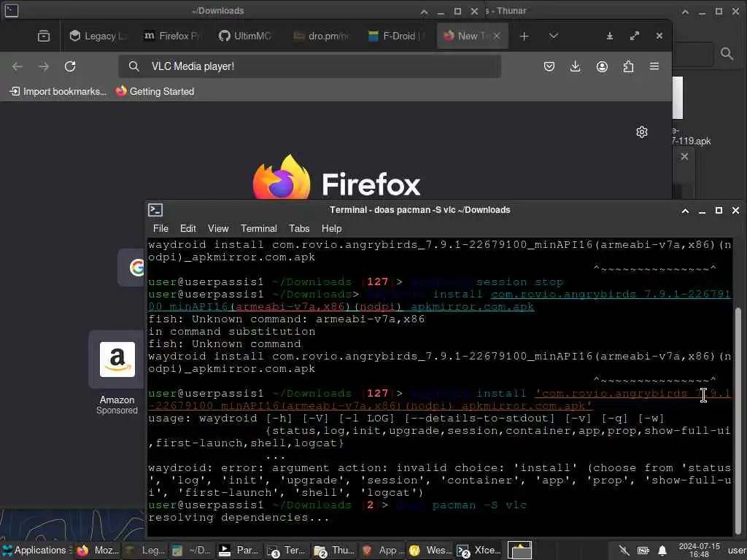Switch to the UltimMC GitHub tab
This screenshot has height=560, width=747.
click(247, 36)
